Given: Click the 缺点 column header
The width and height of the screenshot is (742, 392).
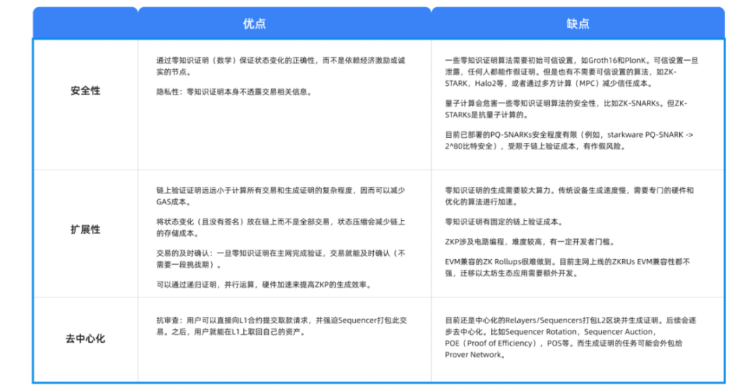Looking at the screenshot, I should [578, 24].
